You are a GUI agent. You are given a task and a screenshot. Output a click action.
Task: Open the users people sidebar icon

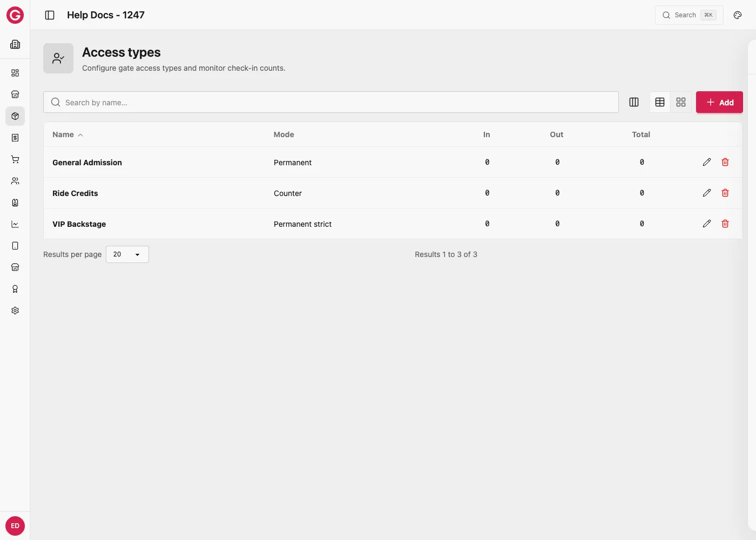point(15,181)
